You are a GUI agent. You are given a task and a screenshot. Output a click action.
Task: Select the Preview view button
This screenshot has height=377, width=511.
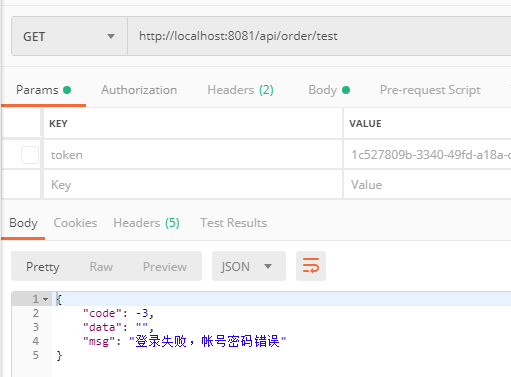(165, 267)
